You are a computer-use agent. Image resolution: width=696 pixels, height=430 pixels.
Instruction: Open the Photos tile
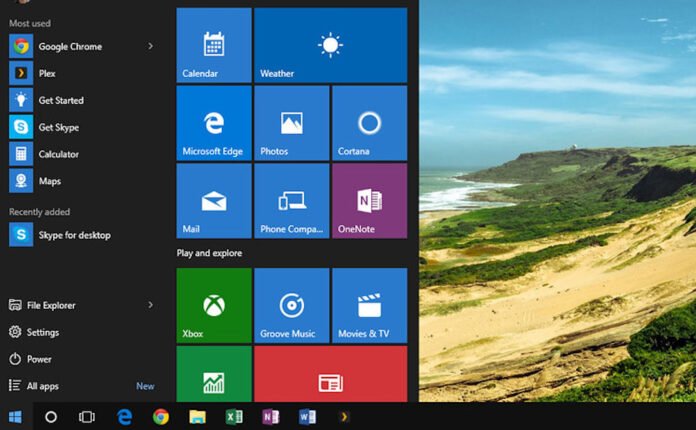(x=292, y=123)
